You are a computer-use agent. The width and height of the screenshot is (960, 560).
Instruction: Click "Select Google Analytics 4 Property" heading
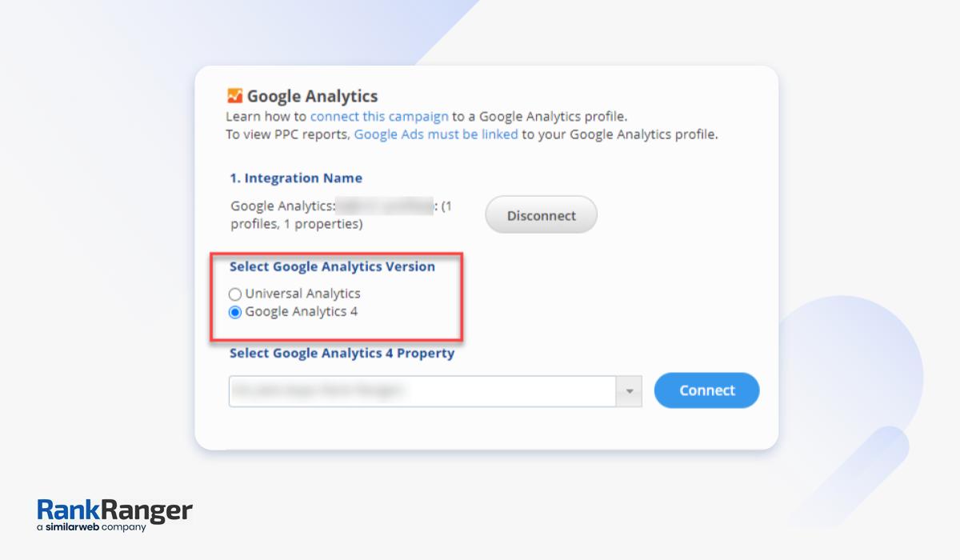point(342,353)
